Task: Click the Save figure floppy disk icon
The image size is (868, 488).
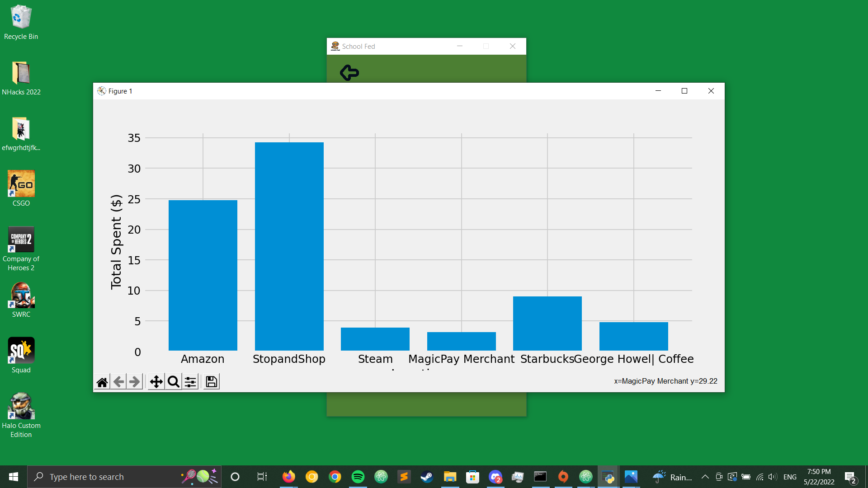Action: [x=211, y=382]
